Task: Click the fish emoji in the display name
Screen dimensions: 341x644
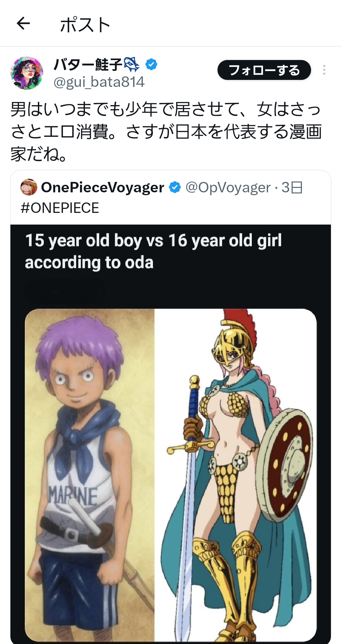Action: click(x=131, y=64)
